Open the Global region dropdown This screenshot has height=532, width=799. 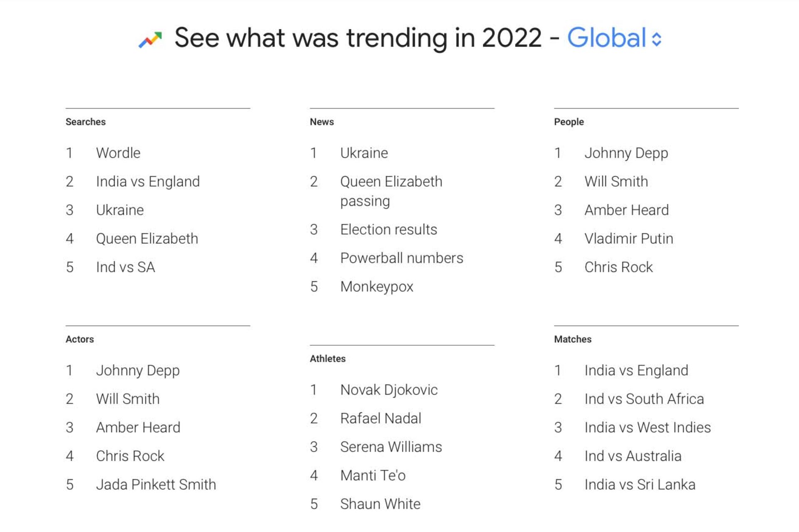[x=607, y=38]
